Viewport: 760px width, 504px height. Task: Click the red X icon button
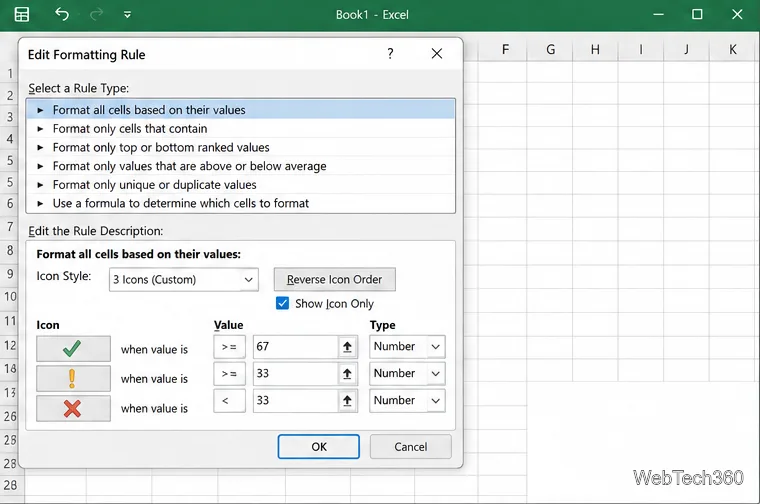point(73,409)
